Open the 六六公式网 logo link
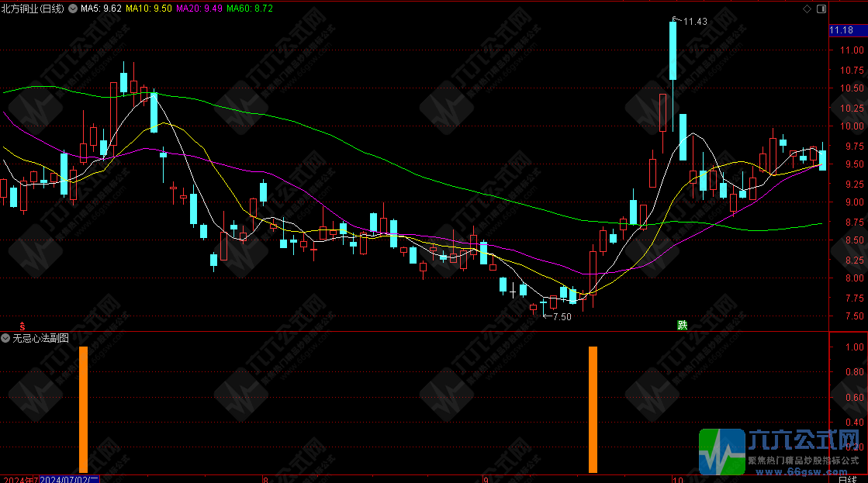 point(782,451)
